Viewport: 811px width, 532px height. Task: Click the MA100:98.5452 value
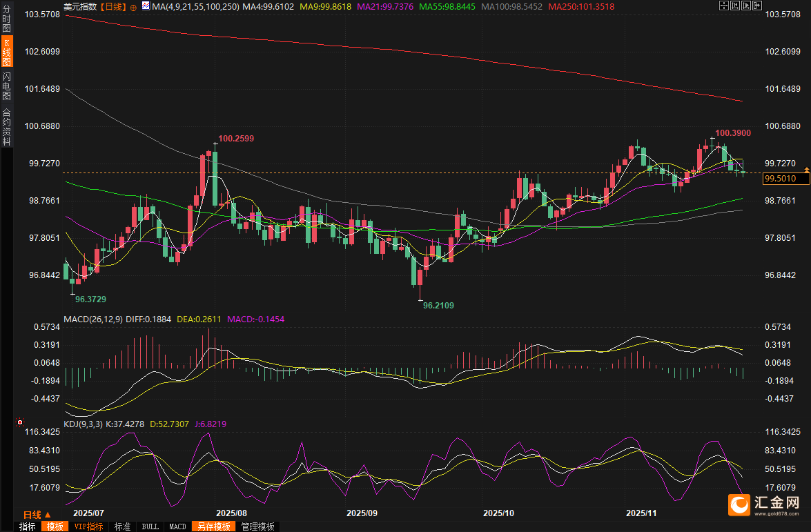click(x=511, y=7)
